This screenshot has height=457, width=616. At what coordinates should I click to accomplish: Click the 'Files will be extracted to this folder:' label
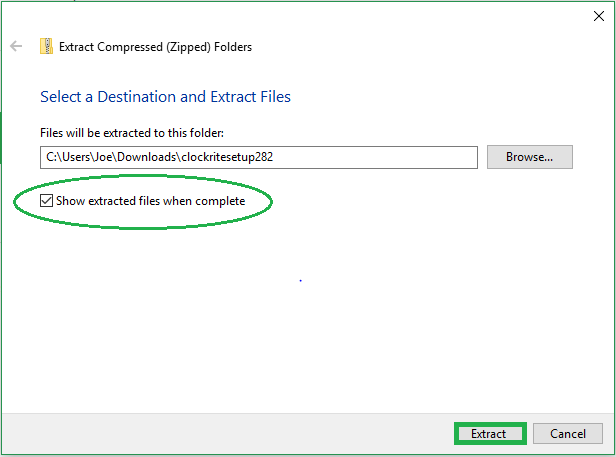click(x=132, y=133)
